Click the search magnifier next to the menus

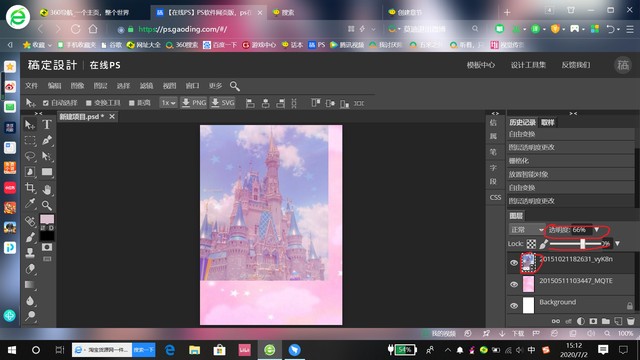coord(234,86)
